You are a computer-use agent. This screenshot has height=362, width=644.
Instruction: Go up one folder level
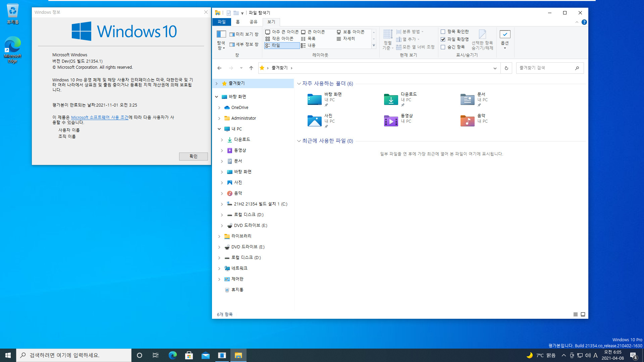click(x=251, y=68)
